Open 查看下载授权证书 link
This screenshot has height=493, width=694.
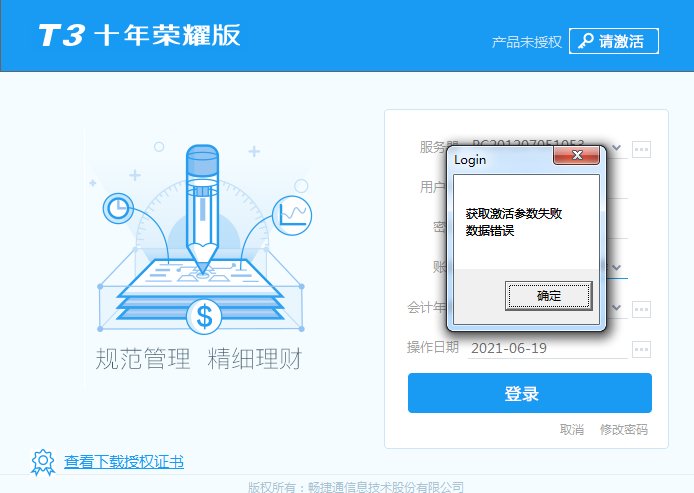[x=124, y=462]
